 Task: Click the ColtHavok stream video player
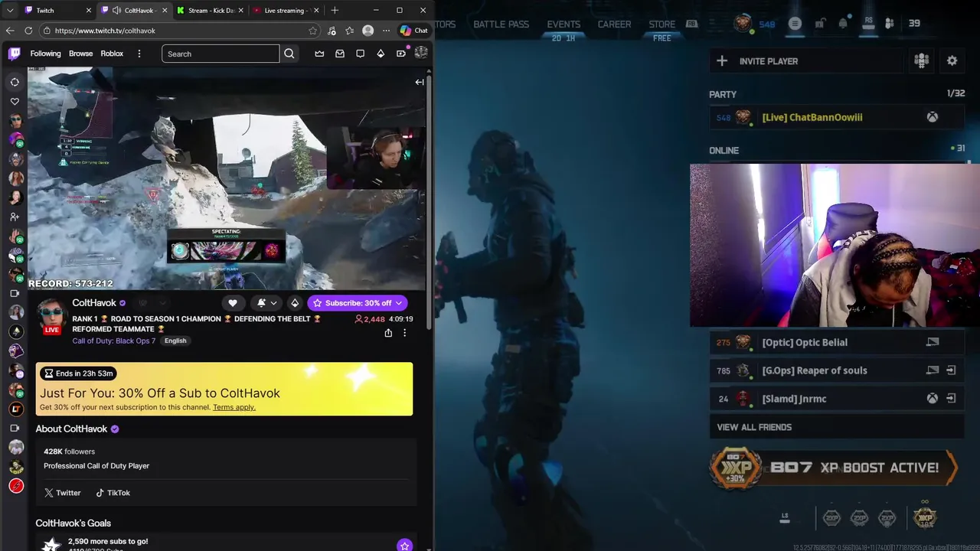[x=227, y=178]
